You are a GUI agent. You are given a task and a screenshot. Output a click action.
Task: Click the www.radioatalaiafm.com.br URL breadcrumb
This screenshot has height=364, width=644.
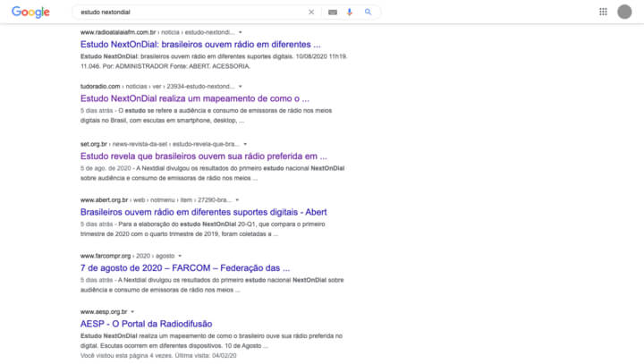(157, 32)
